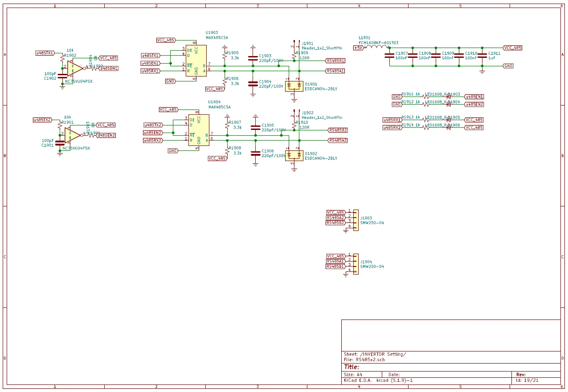This screenshot has width=568, height=392.
Task: Select the U1904 MAX485CSA transceiver symbol
Action: point(199,130)
